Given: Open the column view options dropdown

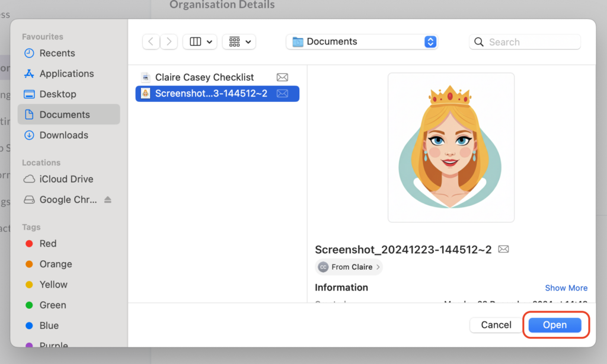Looking at the screenshot, I should click(x=200, y=41).
